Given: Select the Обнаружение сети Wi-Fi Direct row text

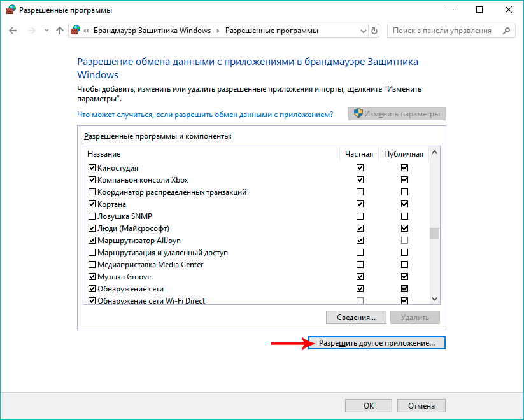Looking at the screenshot, I should (x=151, y=301).
